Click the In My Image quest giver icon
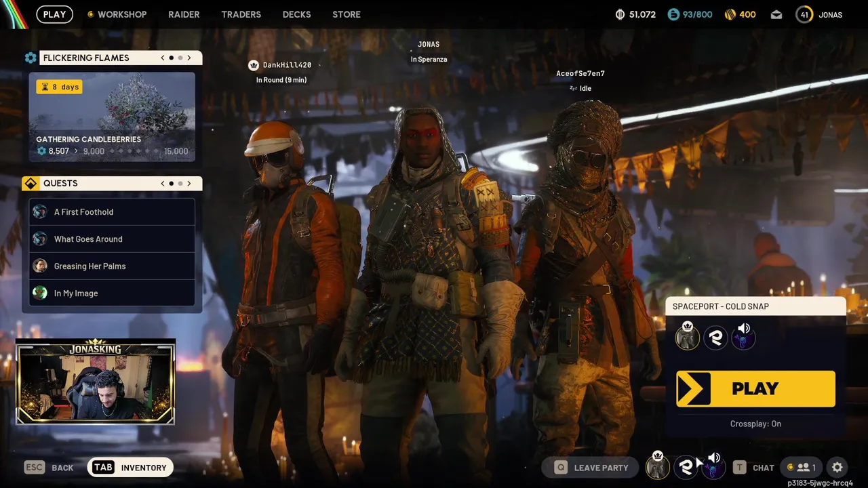The image size is (868, 488). coord(40,293)
